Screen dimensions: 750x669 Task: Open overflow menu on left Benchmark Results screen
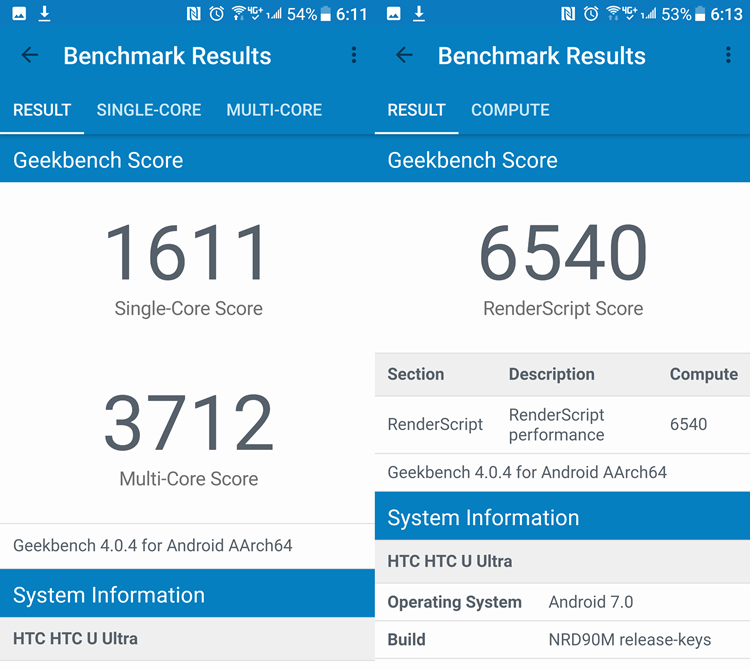tap(354, 55)
